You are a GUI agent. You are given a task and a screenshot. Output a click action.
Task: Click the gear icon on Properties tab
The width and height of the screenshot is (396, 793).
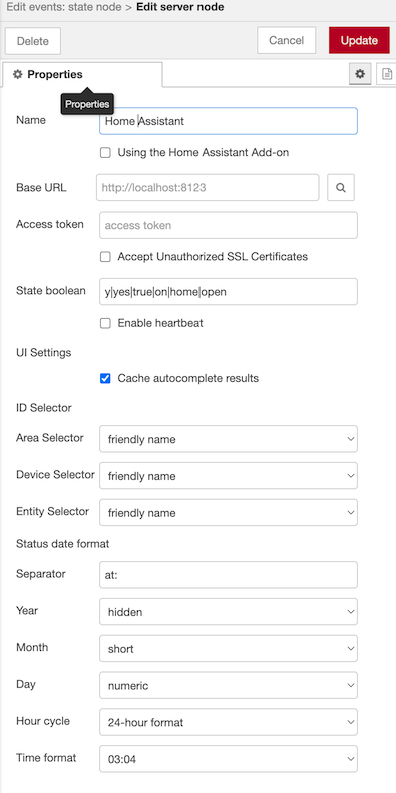(x=18, y=74)
